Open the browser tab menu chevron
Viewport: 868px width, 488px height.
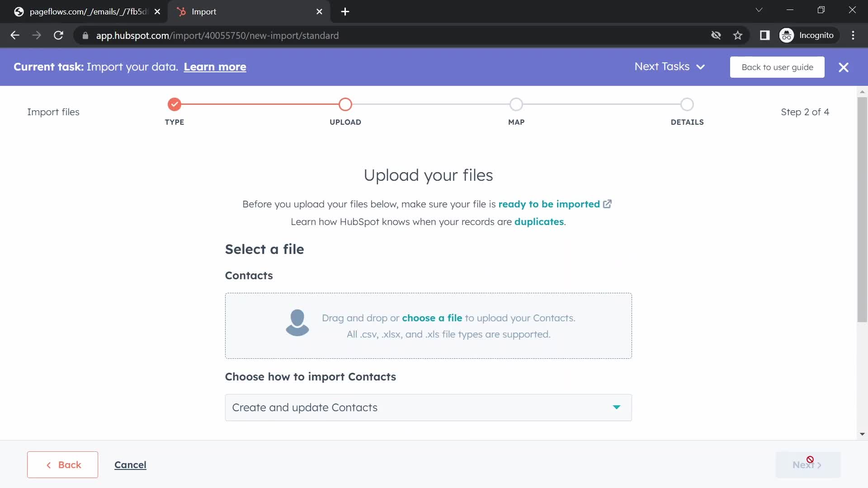[x=759, y=10]
